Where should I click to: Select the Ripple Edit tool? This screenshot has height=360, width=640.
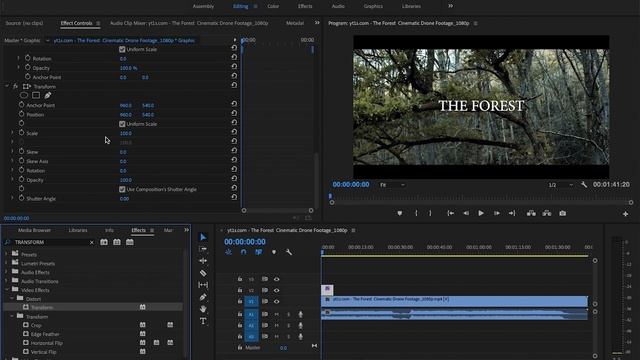(203, 260)
